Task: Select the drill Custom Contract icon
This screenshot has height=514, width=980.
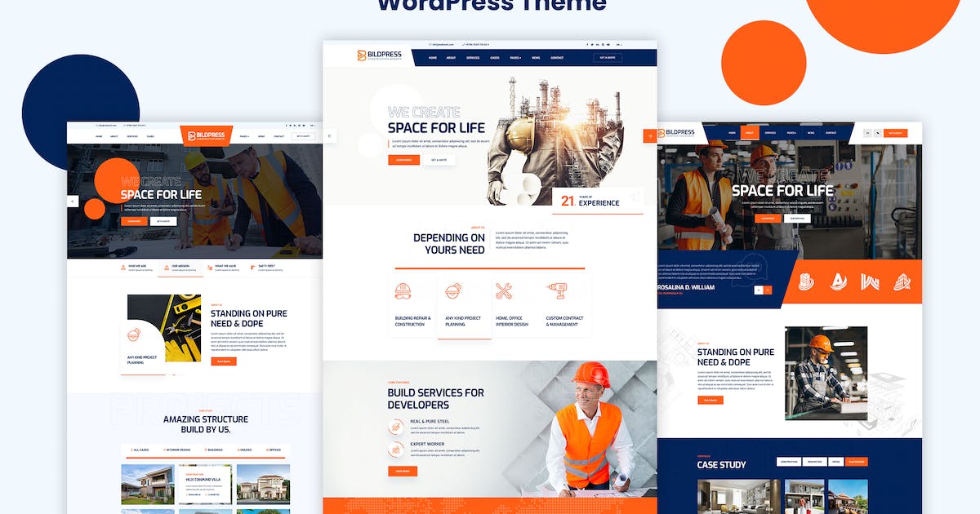Action: pos(557,290)
